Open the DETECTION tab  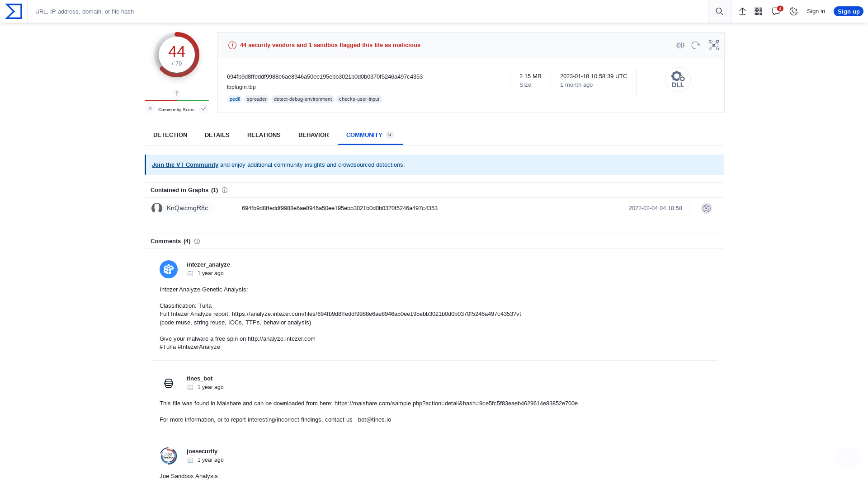tap(170, 135)
